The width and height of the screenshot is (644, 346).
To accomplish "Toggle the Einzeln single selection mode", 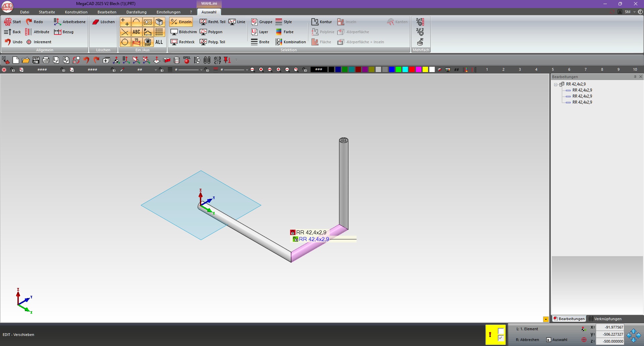I will tap(181, 22).
